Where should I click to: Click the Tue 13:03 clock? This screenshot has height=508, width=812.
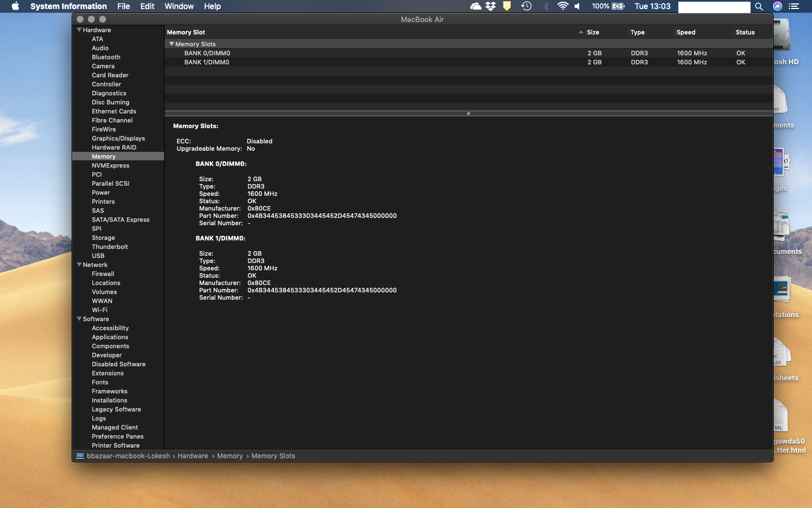click(652, 6)
